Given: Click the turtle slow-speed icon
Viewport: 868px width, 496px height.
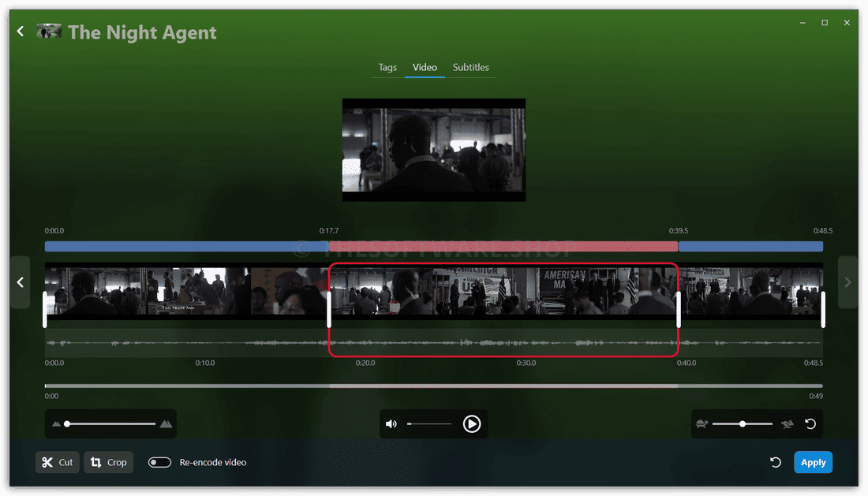Looking at the screenshot, I should [702, 424].
